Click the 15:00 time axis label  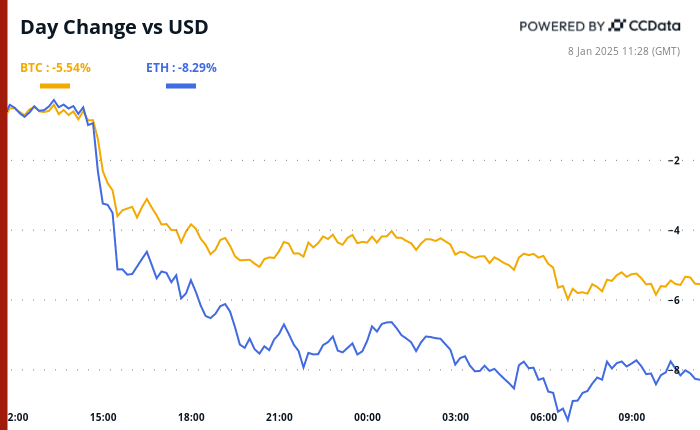pyautogui.click(x=103, y=417)
